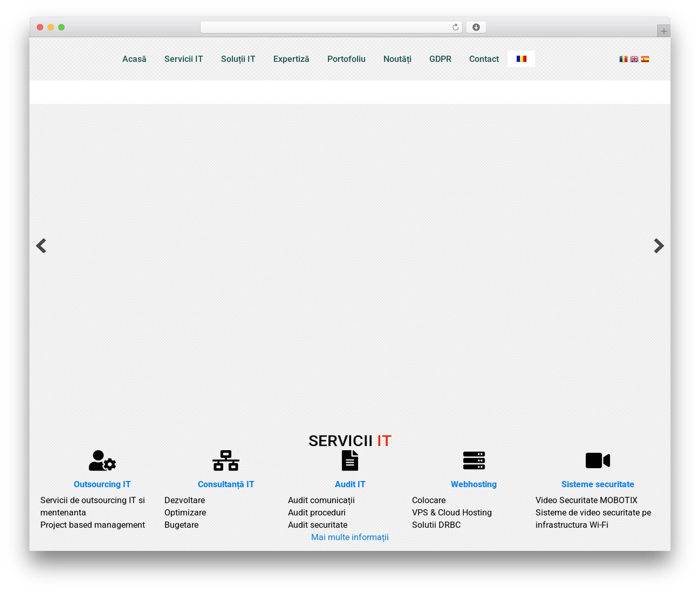The height and width of the screenshot is (593, 700).
Task: Open the Romanian flag language menu item
Action: pos(521,59)
